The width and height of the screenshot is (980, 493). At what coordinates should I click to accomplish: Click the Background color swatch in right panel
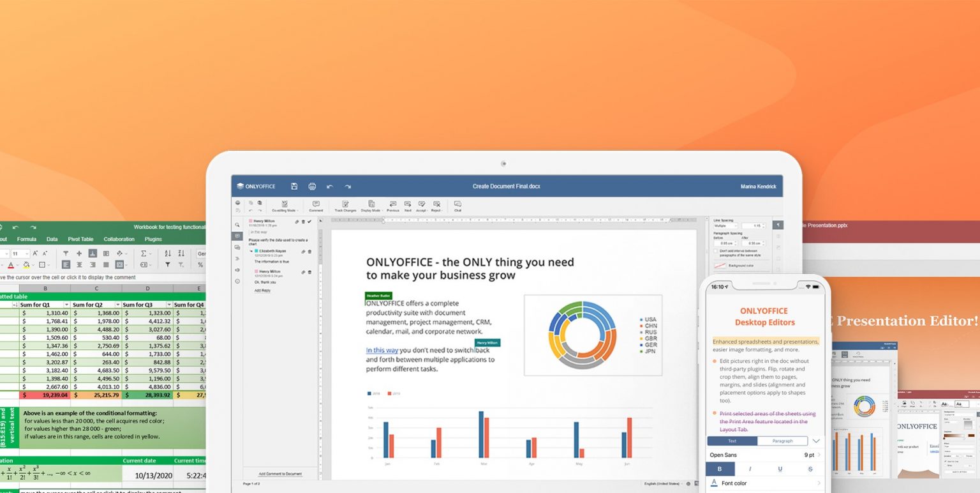719,264
